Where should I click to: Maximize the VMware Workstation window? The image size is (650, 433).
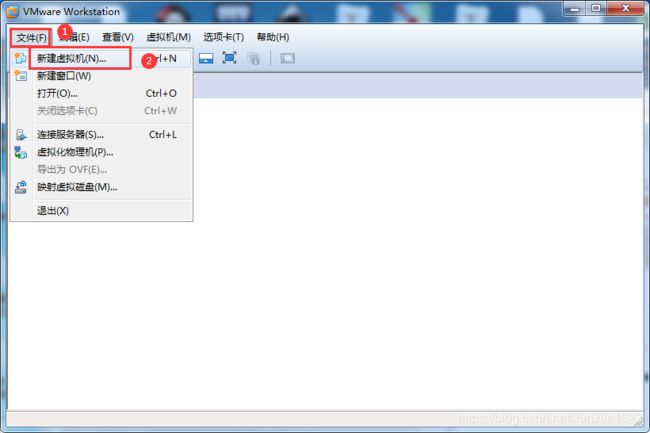tap(596, 9)
